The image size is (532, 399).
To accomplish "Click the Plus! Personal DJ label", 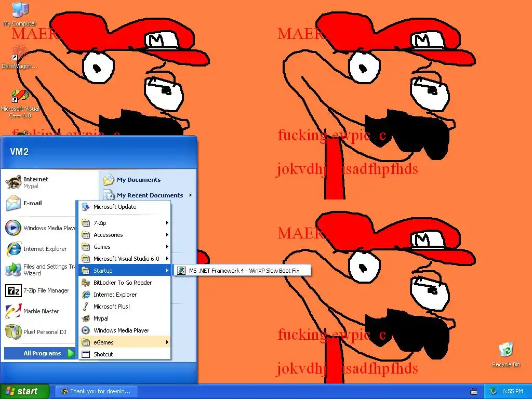I will point(45,332).
